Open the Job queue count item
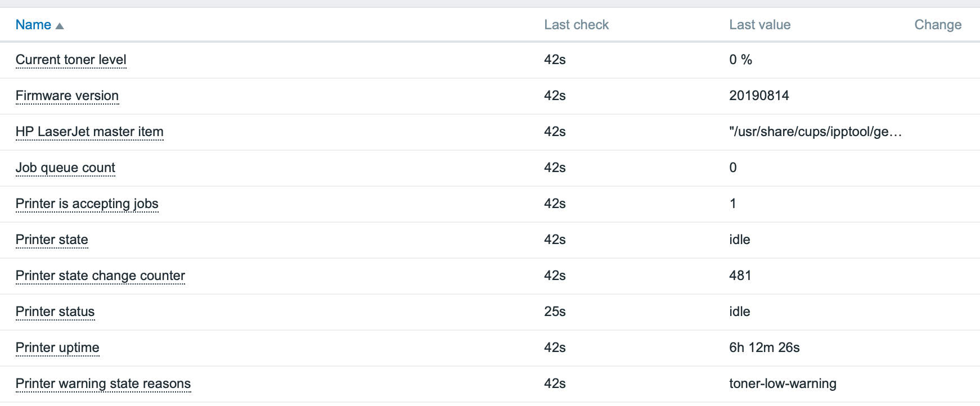 (65, 168)
